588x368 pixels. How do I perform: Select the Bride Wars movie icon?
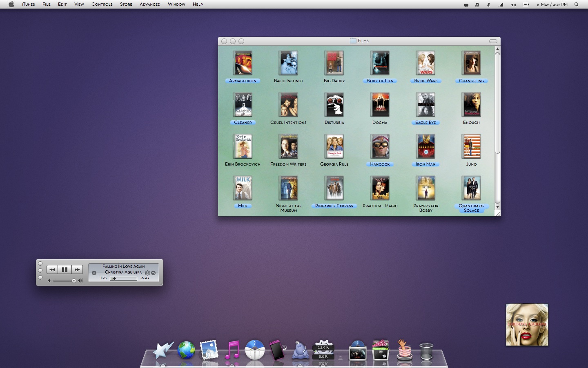coord(426,63)
